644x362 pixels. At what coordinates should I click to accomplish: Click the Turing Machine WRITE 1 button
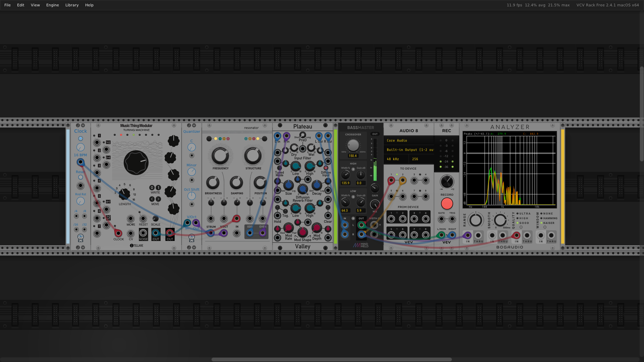pos(158,188)
